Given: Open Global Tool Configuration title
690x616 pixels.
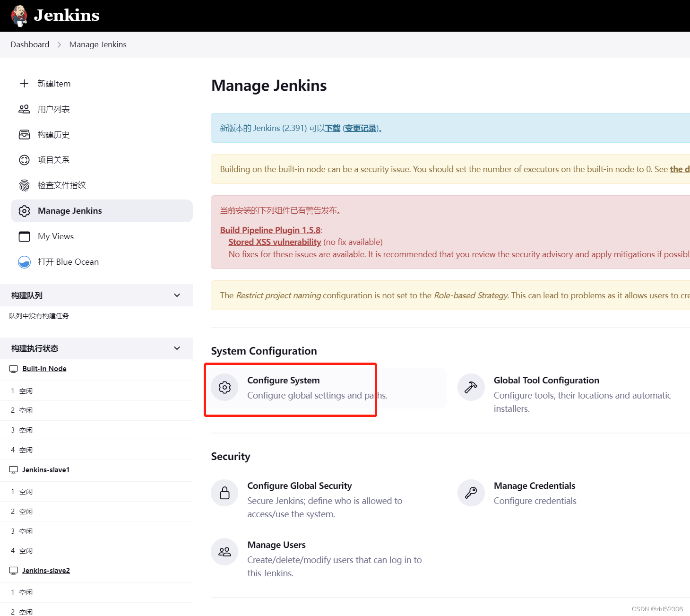Looking at the screenshot, I should [x=546, y=381].
